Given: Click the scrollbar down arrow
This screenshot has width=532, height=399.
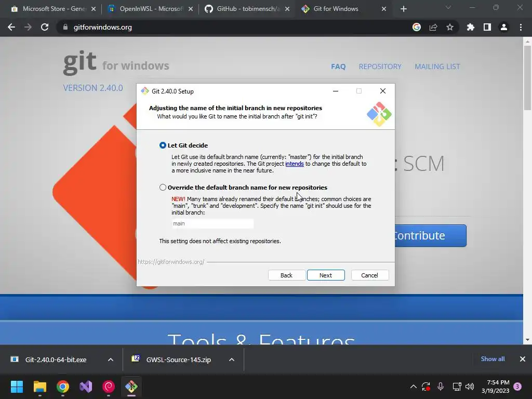Looking at the screenshot, I should pyautogui.click(x=527, y=340).
